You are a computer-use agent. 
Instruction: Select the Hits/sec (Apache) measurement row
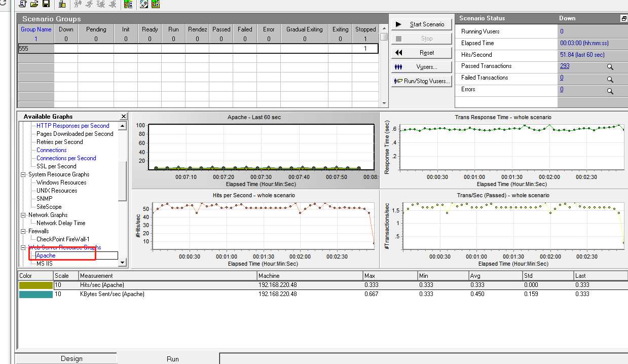pyautogui.click(x=322, y=285)
